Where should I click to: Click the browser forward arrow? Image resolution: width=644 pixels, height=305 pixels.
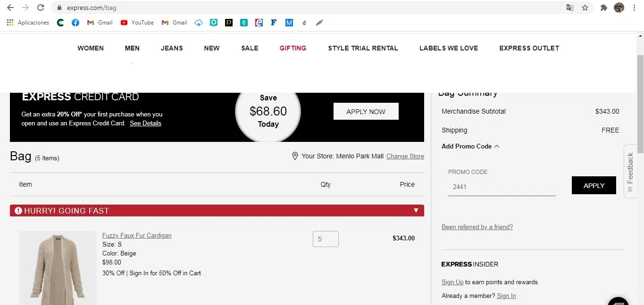coord(25,8)
